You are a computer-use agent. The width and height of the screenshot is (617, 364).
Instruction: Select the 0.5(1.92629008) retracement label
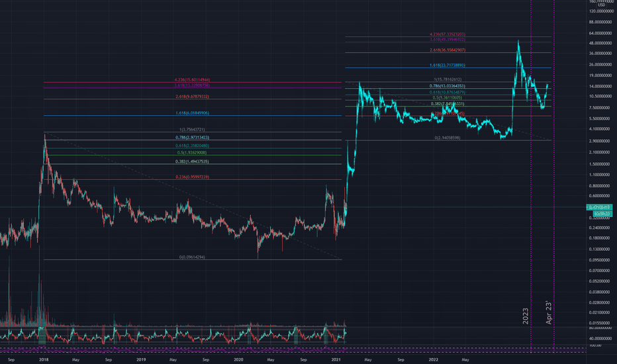click(192, 152)
